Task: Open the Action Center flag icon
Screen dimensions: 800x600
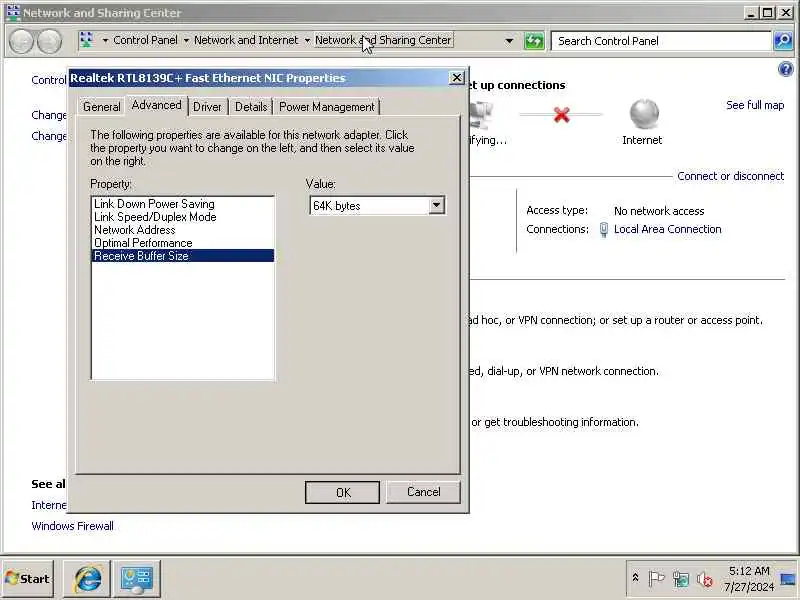Action: [656, 579]
